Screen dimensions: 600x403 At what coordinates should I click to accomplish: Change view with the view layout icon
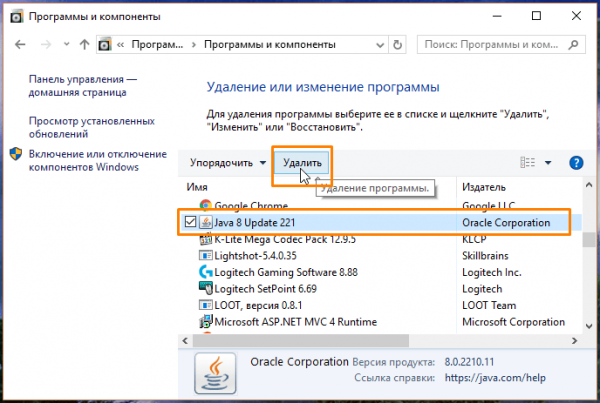pyautogui.click(x=528, y=163)
